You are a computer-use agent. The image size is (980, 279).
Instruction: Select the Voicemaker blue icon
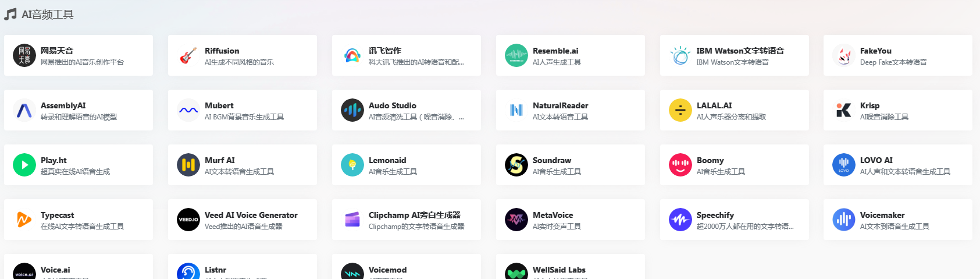pos(844,220)
